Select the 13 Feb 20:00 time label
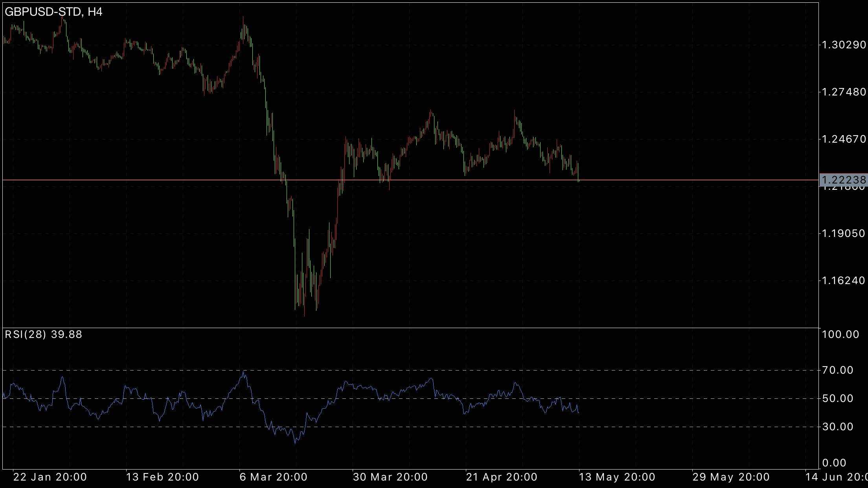Viewport: 868px width, 488px height. click(162, 477)
